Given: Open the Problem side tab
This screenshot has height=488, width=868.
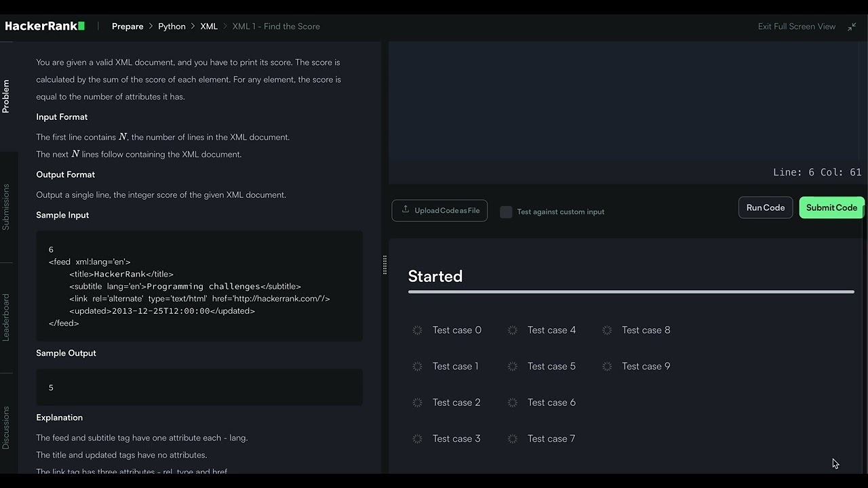Looking at the screenshot, I should tap(6, 96).
